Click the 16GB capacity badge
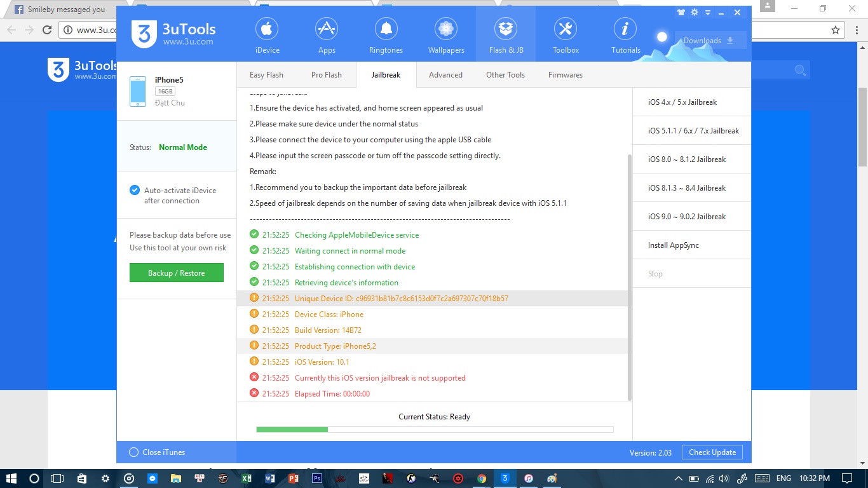 tap(165, 91)
